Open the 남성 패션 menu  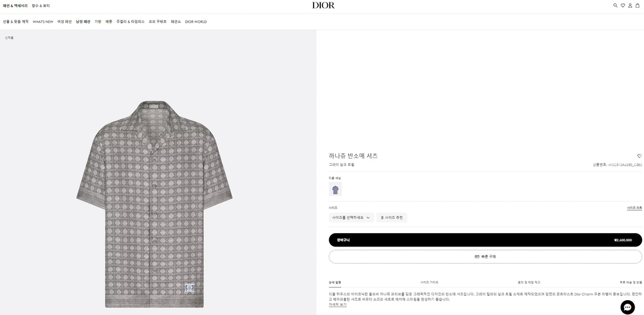point(83,21)
